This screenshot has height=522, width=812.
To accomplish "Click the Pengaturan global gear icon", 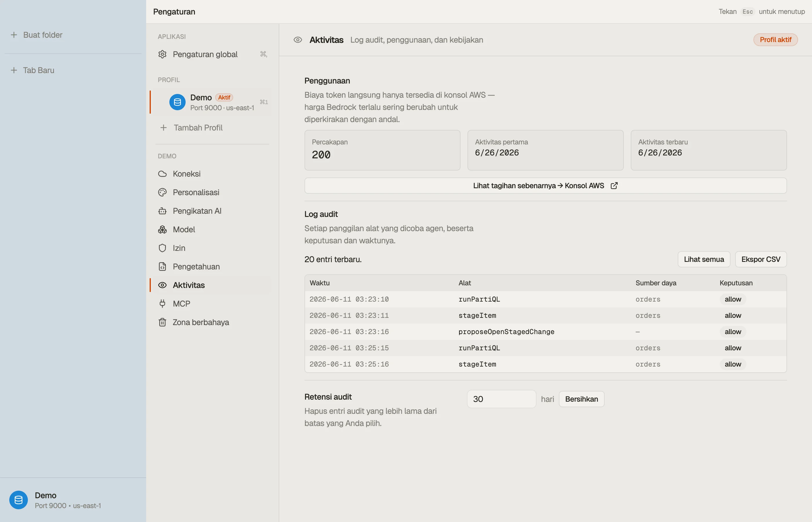I will (x=162, y=54).
